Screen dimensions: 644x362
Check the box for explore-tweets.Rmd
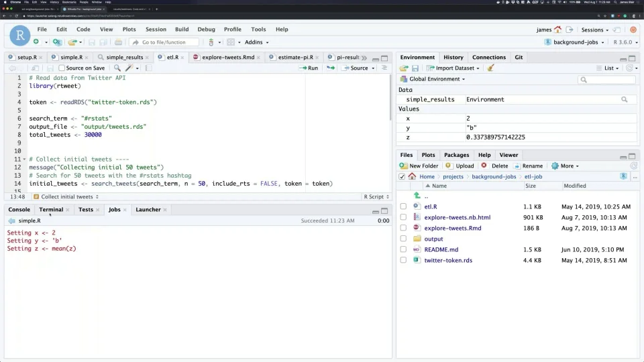(x=403, y=228)
